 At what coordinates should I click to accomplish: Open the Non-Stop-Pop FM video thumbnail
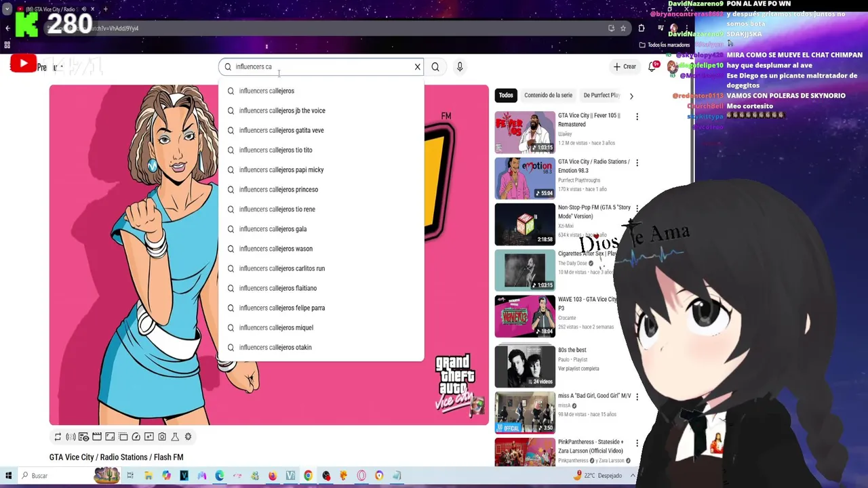(x=525, y=224)
